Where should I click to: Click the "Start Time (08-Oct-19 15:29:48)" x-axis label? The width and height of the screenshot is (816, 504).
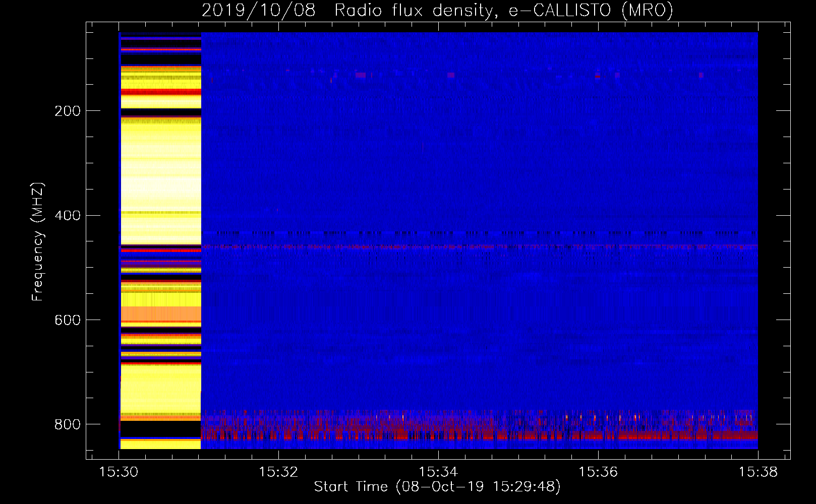click(437, 487)
